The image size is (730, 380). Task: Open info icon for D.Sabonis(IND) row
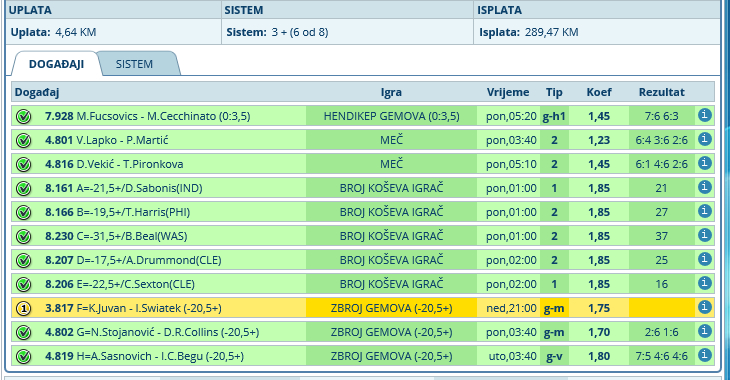click(704, 187)
